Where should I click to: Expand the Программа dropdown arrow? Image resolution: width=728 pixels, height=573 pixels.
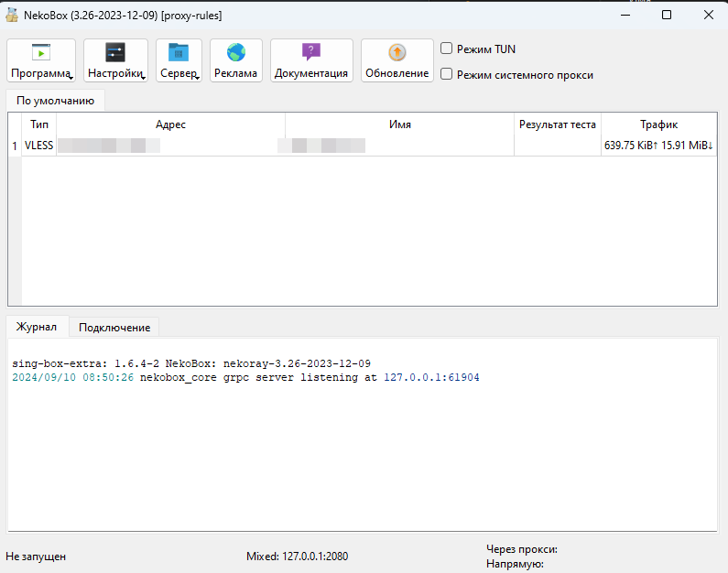[x=71, y=78]
